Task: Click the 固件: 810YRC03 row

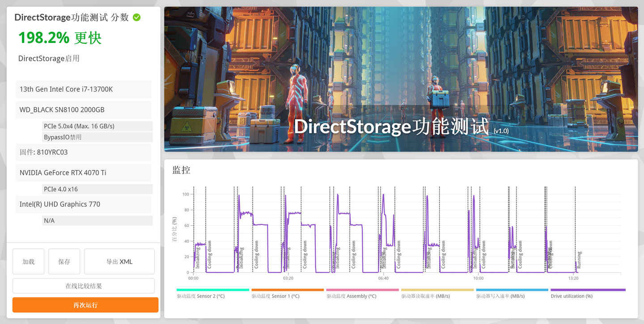Action: pyautogui.click(x=84, y=152)
